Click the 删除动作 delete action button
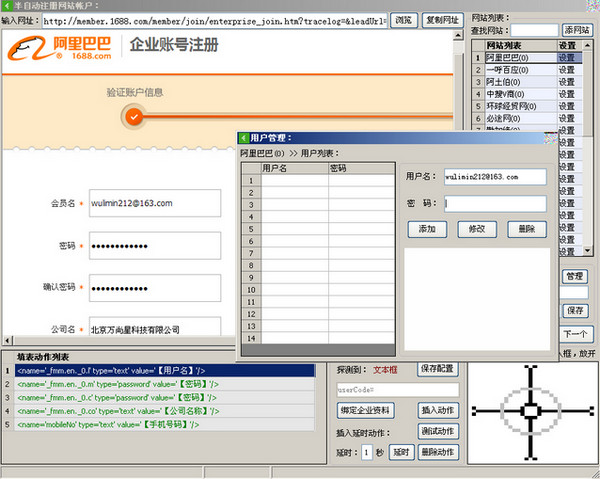600x479 pixels. [438, 453]
